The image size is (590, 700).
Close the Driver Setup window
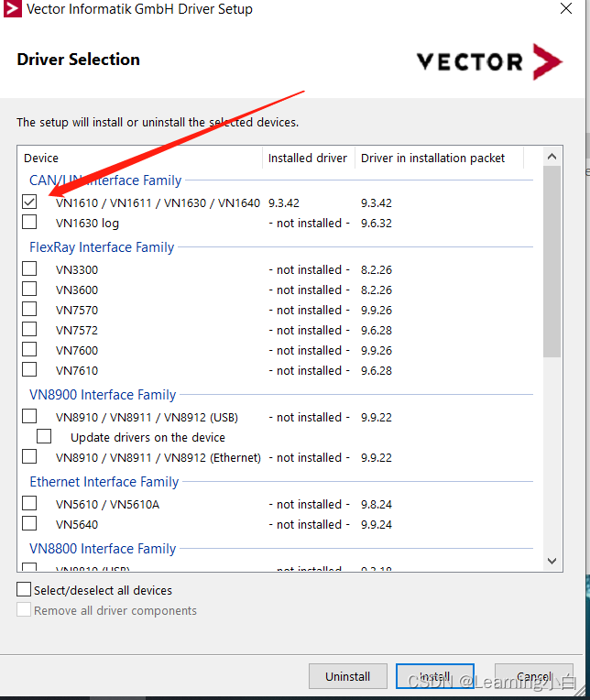[566, 8]
